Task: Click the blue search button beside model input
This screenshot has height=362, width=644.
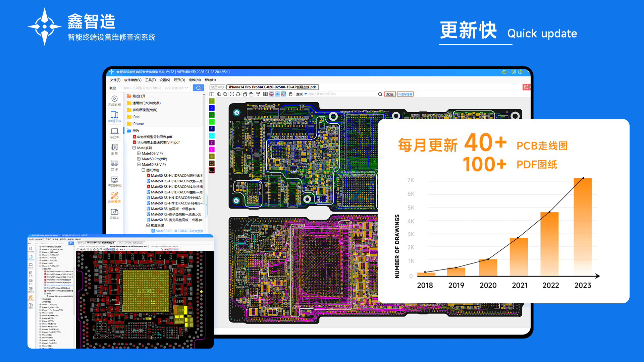Action: click(198, 88)
